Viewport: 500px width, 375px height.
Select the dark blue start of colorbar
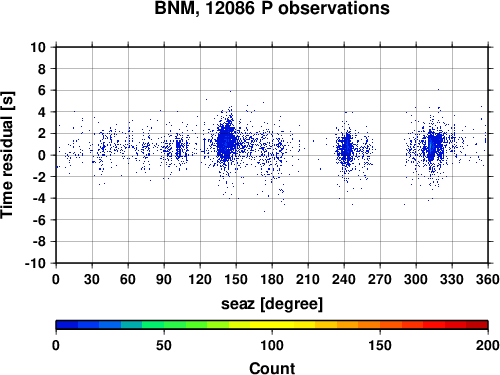67,325
